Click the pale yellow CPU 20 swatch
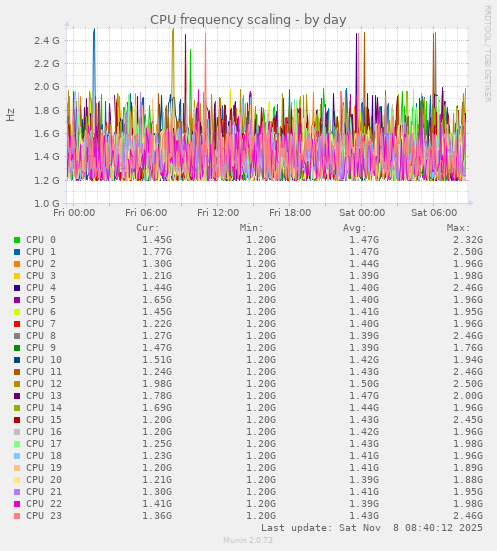Image resolution: width=497 pixels, height=551 pixels. pos(17,480)
